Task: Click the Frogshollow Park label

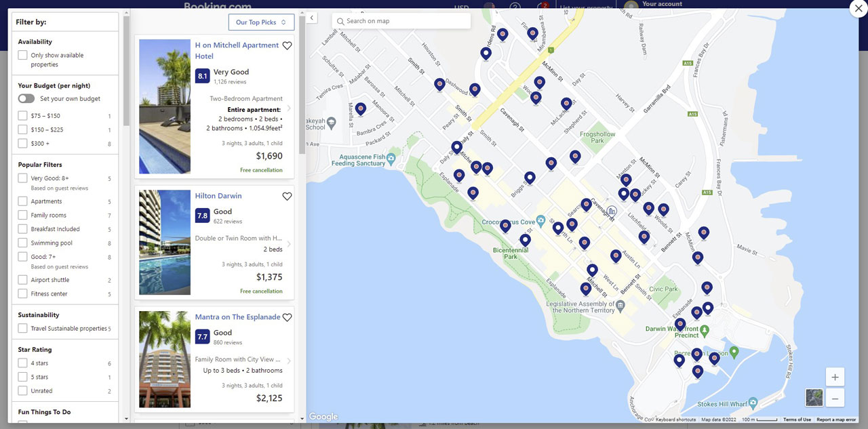Action: 597,138
